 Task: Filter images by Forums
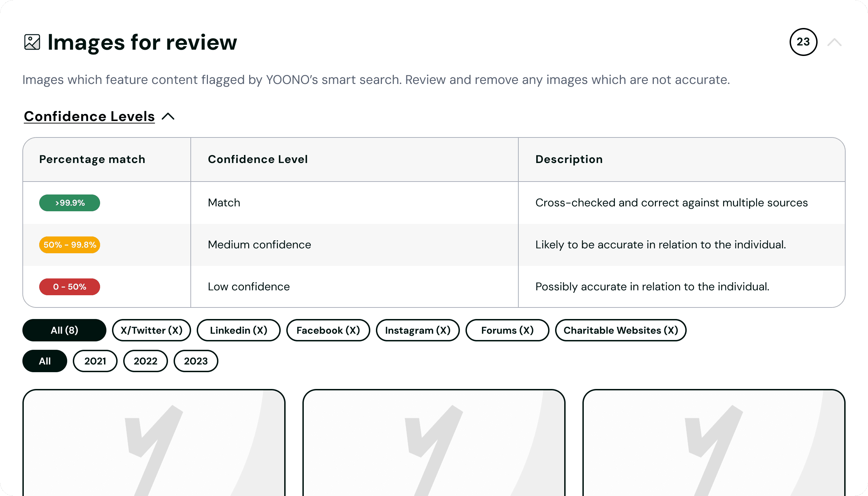pos(507,330)
